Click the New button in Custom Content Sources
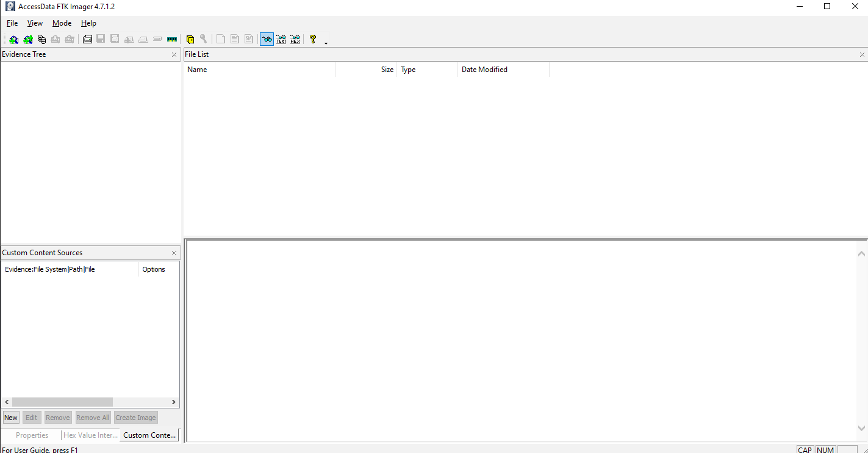This screenshot has width=868, height=453. click(x=11, y=418)
